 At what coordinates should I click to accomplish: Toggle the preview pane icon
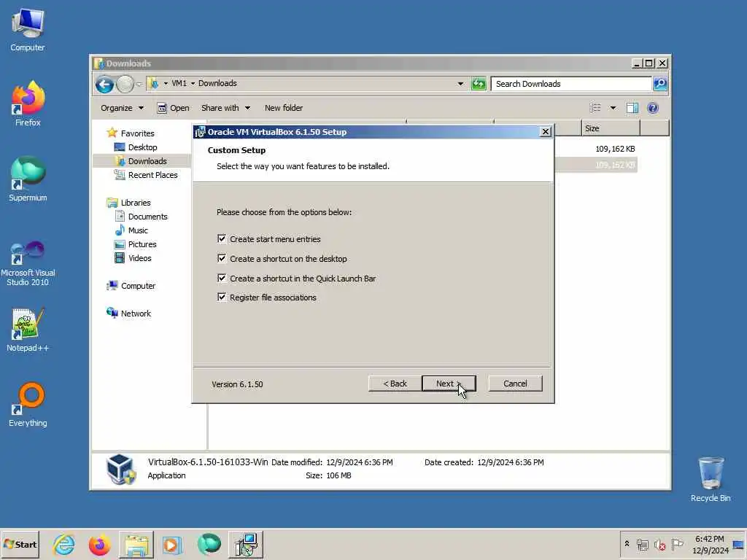point(632,108)
